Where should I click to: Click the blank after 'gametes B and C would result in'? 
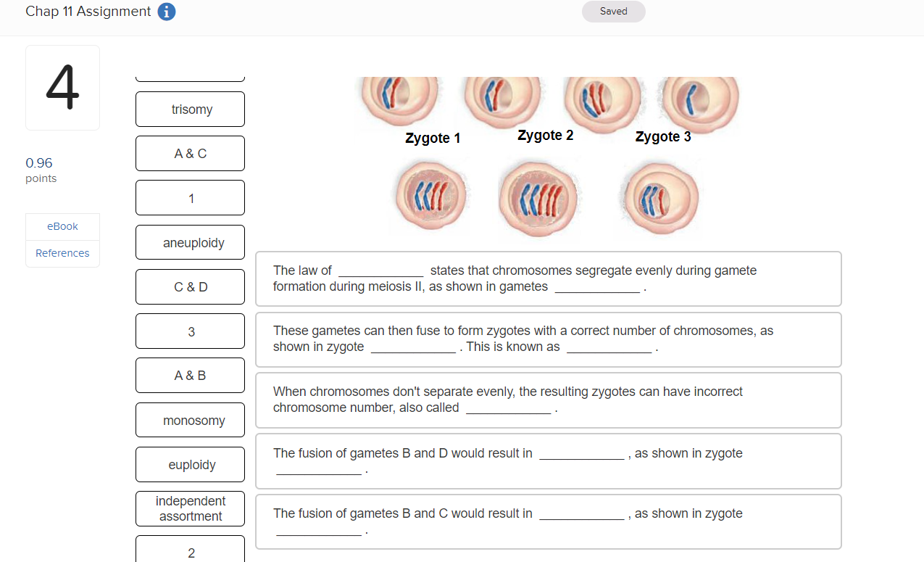coord(581,513)
